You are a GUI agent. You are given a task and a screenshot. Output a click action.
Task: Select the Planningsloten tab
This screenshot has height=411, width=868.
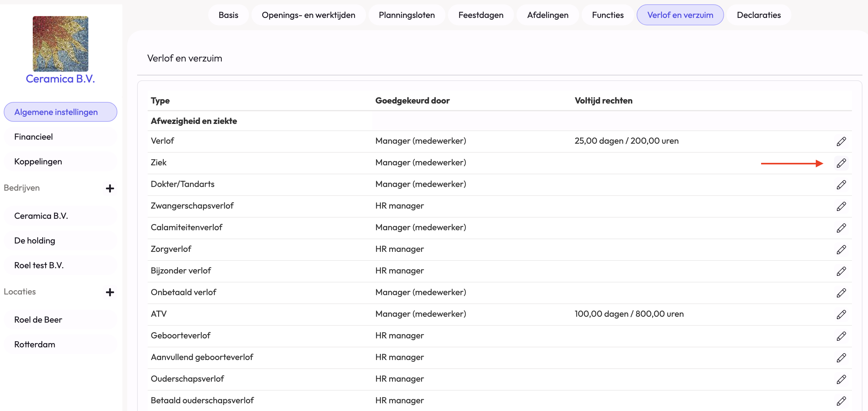click(x=407, y=15)
